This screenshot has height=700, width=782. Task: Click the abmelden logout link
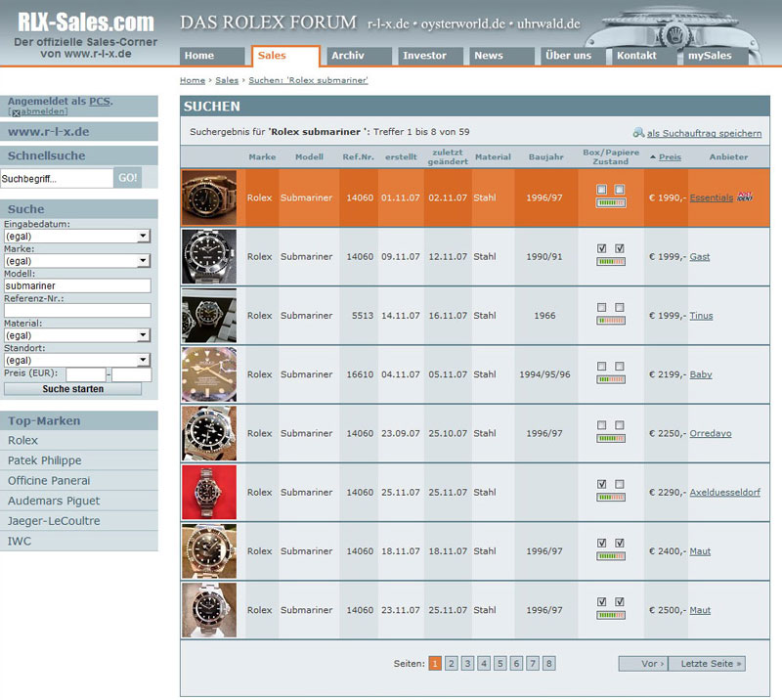click(x=43, y=111)
